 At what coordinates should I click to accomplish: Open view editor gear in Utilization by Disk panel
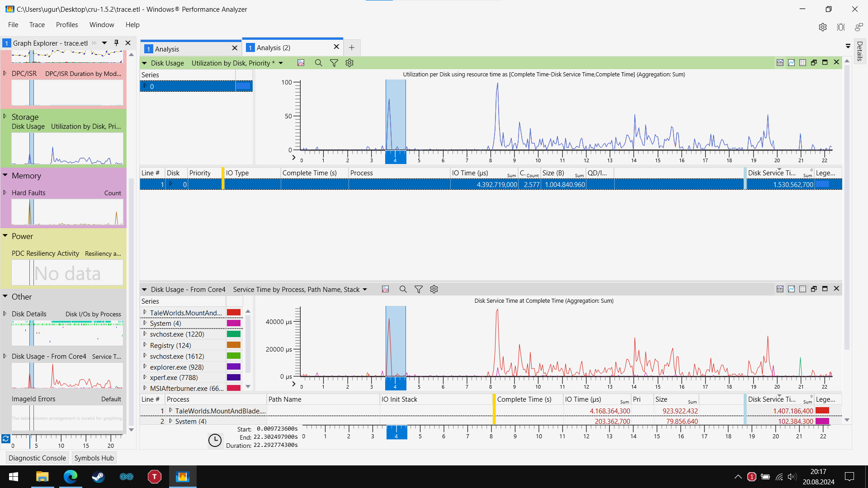tap(349, 63)
